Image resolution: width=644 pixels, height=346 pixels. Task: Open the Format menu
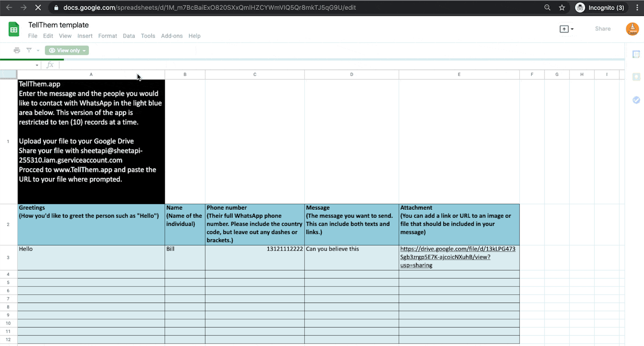tap(107, 36)
